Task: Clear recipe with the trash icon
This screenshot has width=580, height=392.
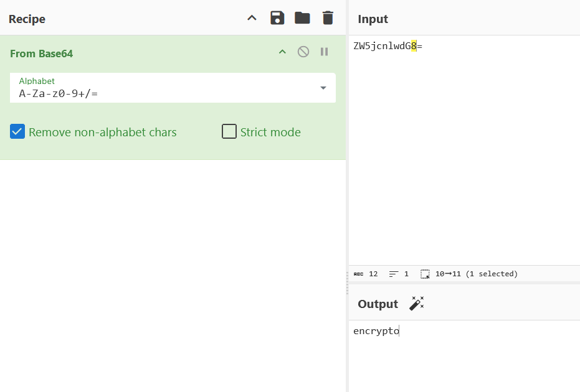Action: pos(328,18)
